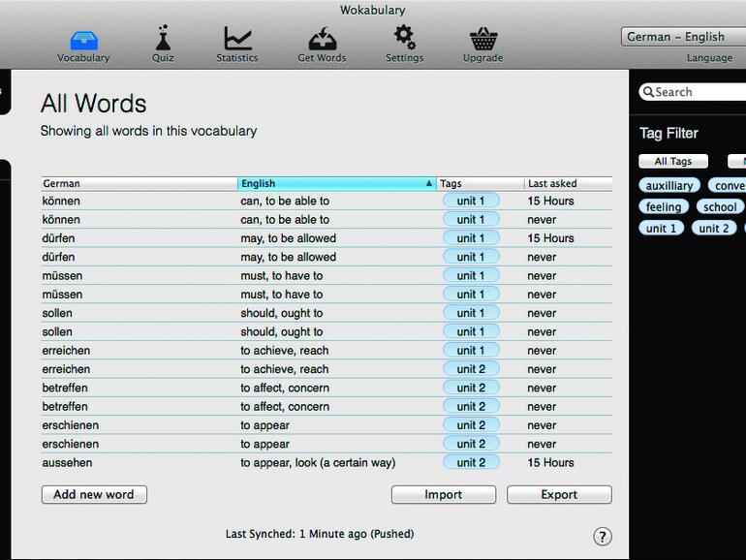Filter by the unit 2 tag in Tag Filter
The height and width of the screenshot is (560, 746).
point(714,228)
